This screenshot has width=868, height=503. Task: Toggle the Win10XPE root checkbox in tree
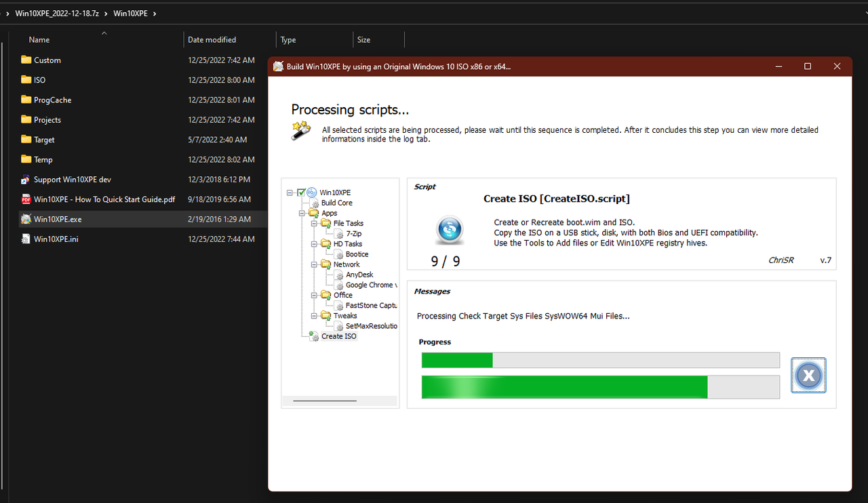click(302, 193)
